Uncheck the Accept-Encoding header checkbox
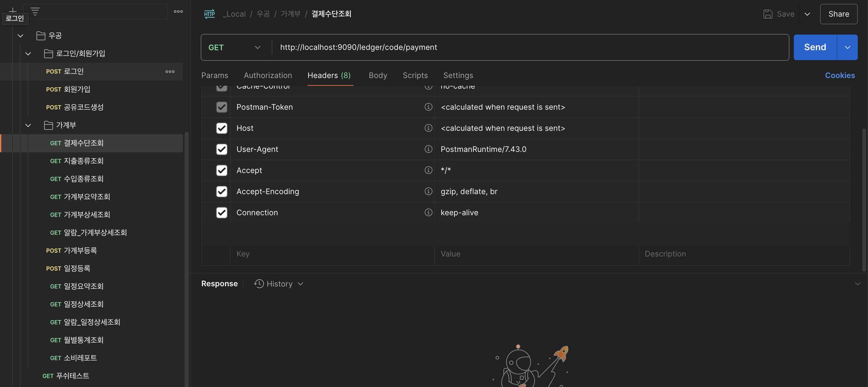Image resolution: width=868 pixels, height=387 pixels. pos(222,192)
